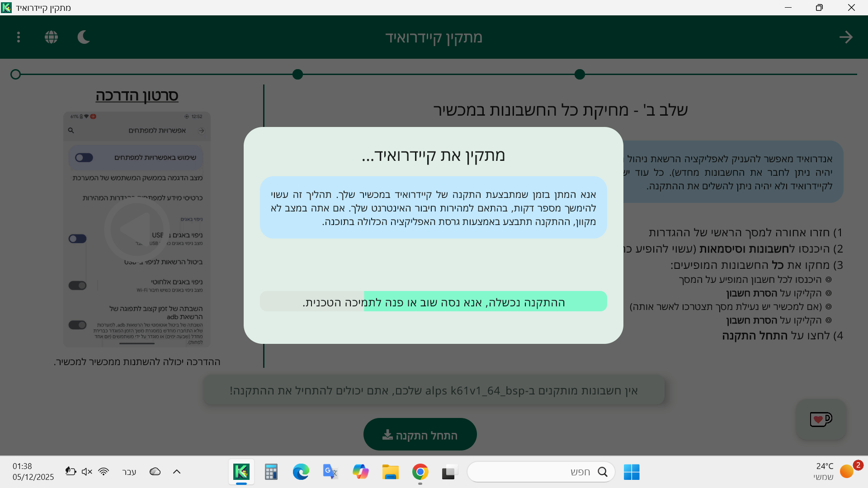The height and width of the screenshot is (488, 868).
Task: Play the tutorial video
Action: tap(137, 229)
